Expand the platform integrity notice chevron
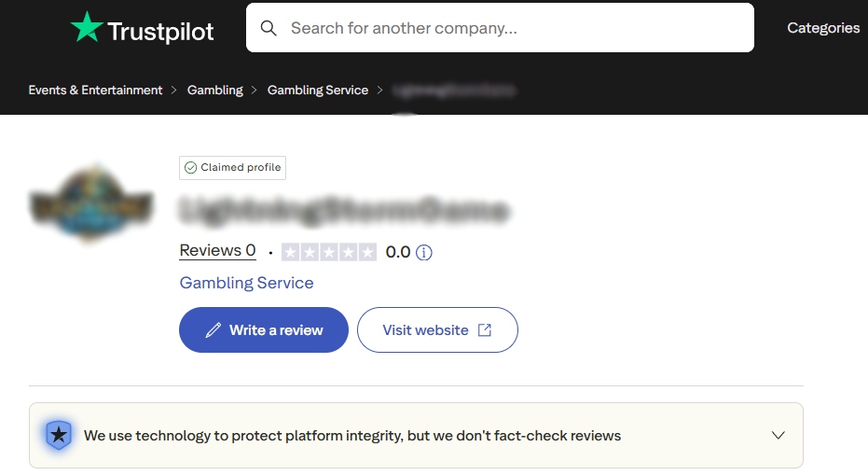Viewport: 868px width, 475px height. (778, 435)
